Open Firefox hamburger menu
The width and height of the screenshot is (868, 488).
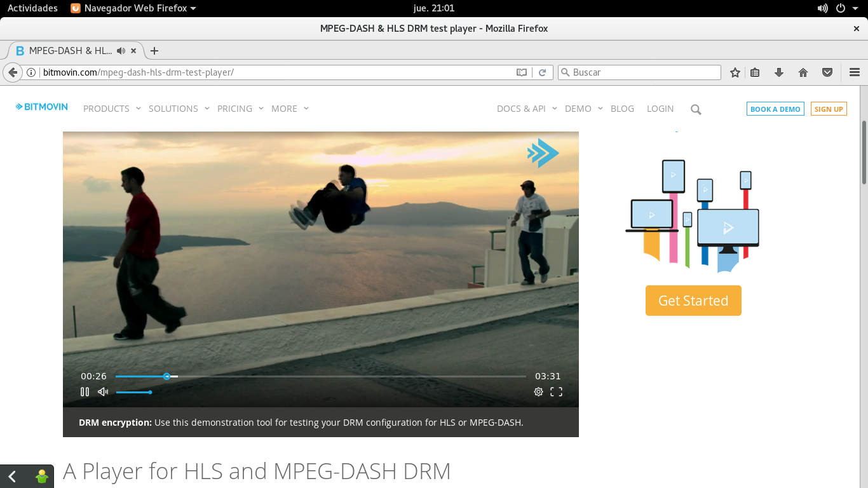855,72
